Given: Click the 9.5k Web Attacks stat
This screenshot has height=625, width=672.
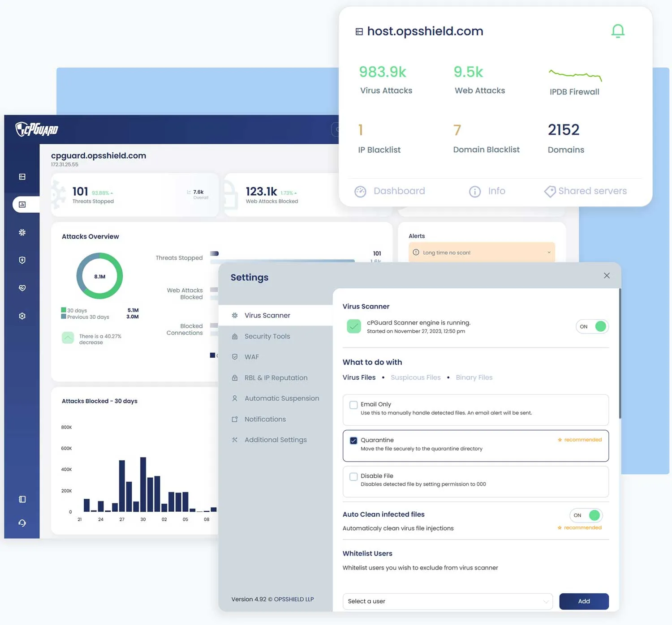Looking at the screenshot, I should tap(479, 80).
